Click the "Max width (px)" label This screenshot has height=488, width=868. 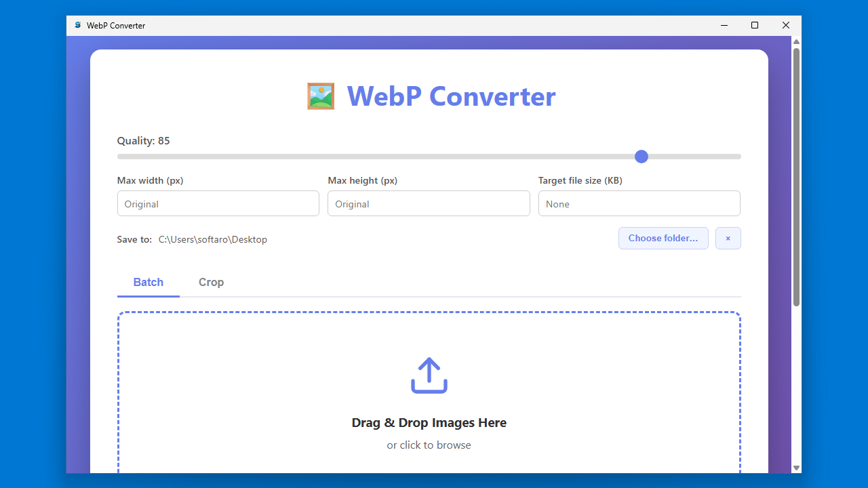click(x=151, y=181)
